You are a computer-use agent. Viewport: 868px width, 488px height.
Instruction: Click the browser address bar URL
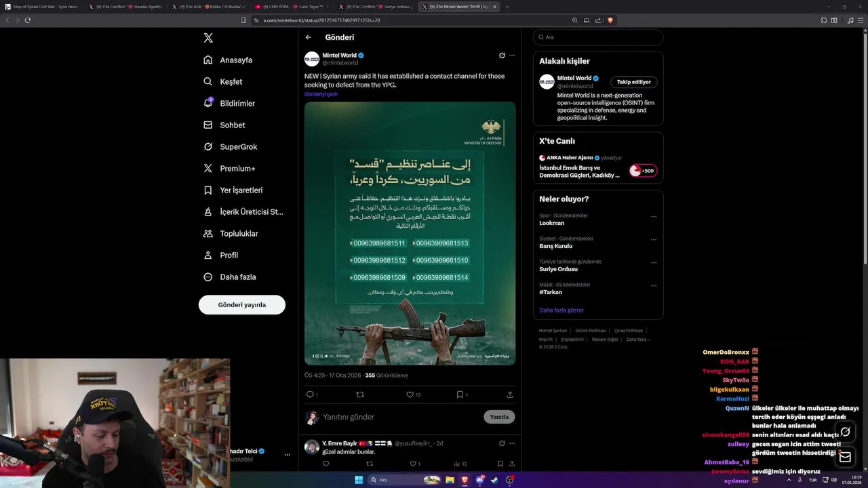pos(321,20)
